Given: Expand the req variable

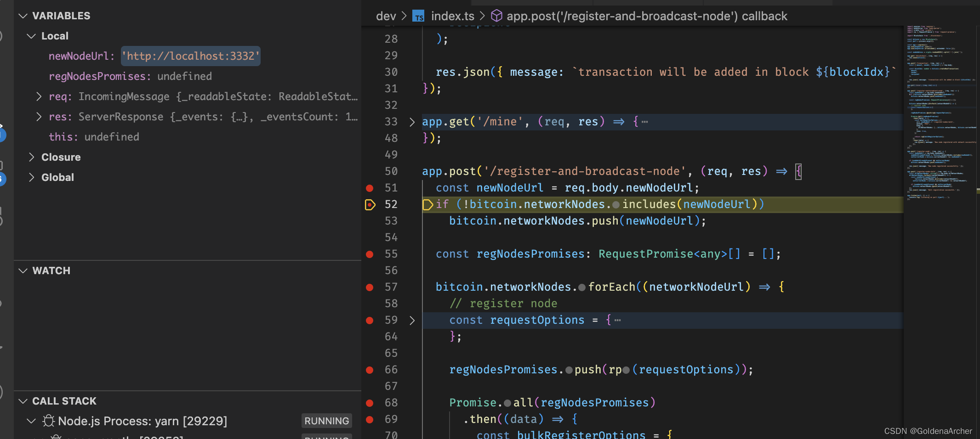Looking at the screenshot, I should tap(40, 96).
